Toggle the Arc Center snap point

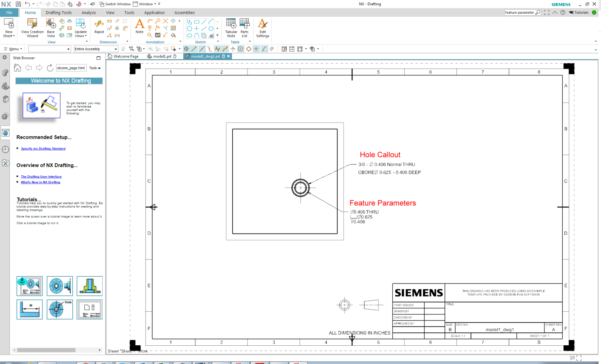(241, 49)
